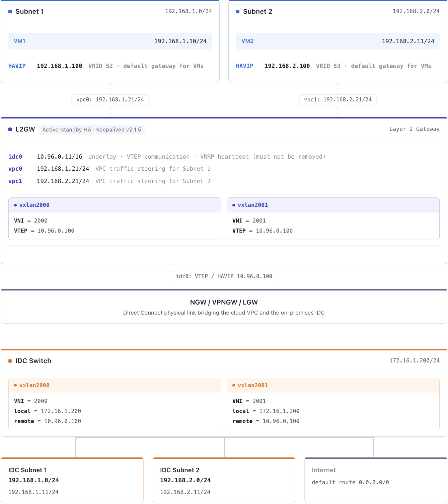Click the indigo square icon beside L2GW
Image resolution: width=448 pixels, height=504 pixels.
click(x=10, y=130)
